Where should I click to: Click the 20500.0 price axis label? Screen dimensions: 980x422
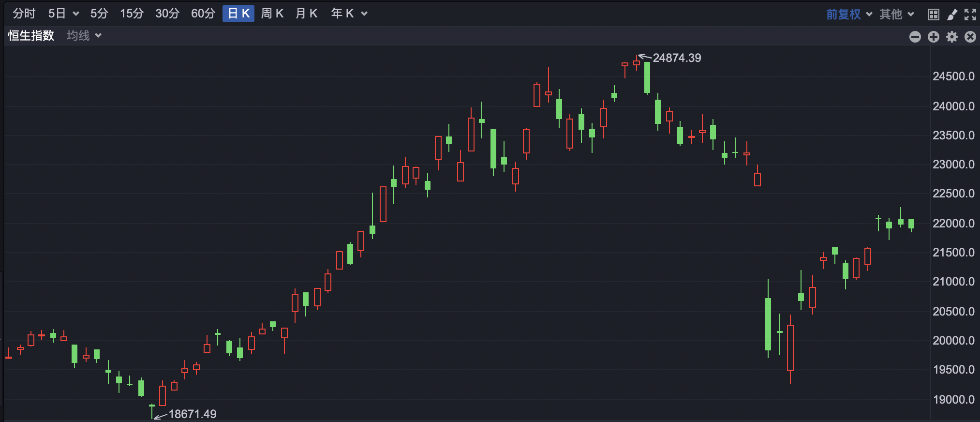click(x=953, y=312)
